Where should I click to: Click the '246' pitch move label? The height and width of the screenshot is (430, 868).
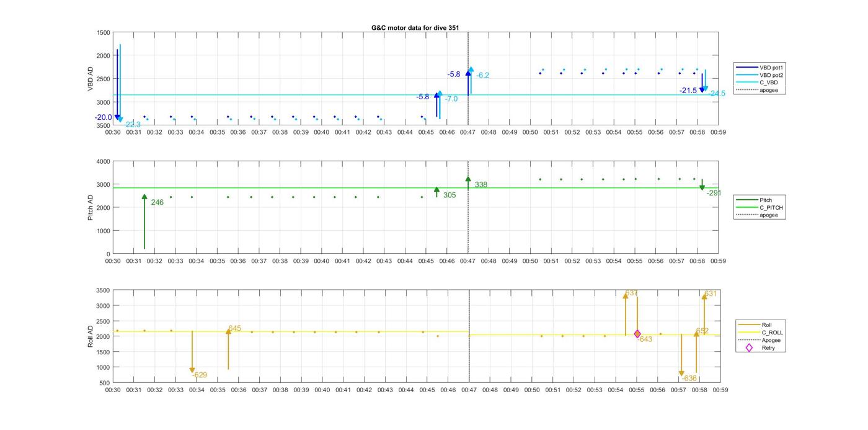[x=157, y=202]
